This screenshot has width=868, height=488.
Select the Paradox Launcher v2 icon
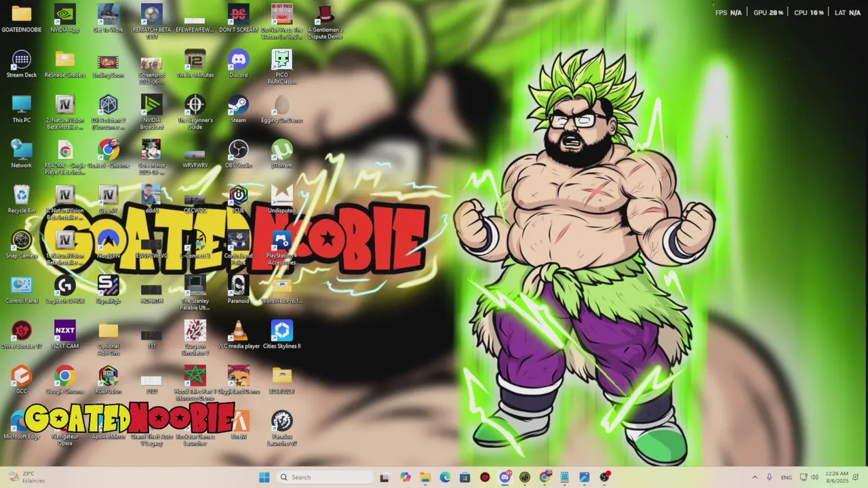point(282,428)
